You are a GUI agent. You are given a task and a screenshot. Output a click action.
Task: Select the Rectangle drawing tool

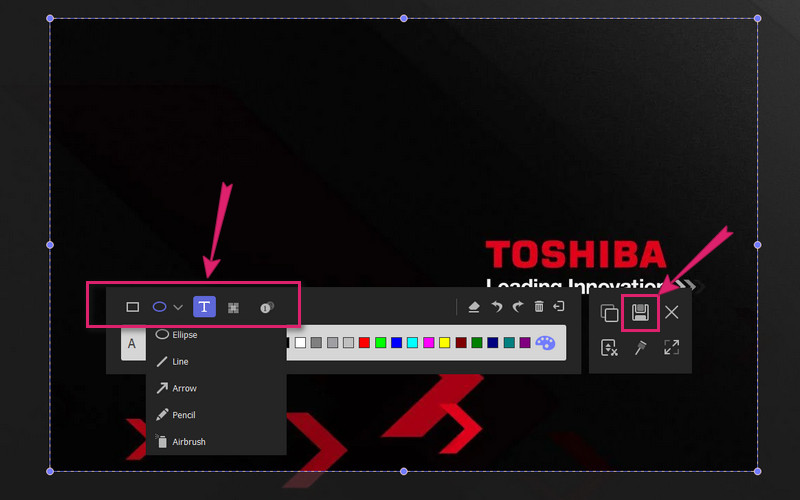[x=133, y=307]
